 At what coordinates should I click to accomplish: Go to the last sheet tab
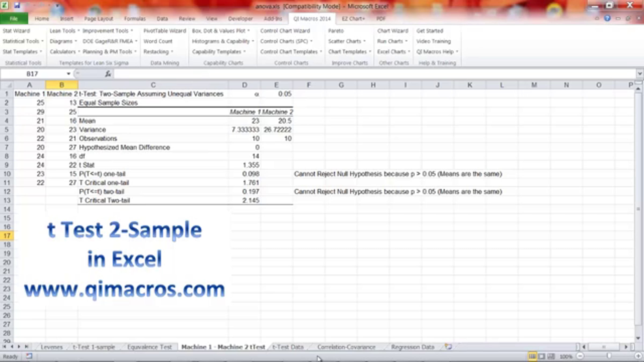click(x=26, y=347)
